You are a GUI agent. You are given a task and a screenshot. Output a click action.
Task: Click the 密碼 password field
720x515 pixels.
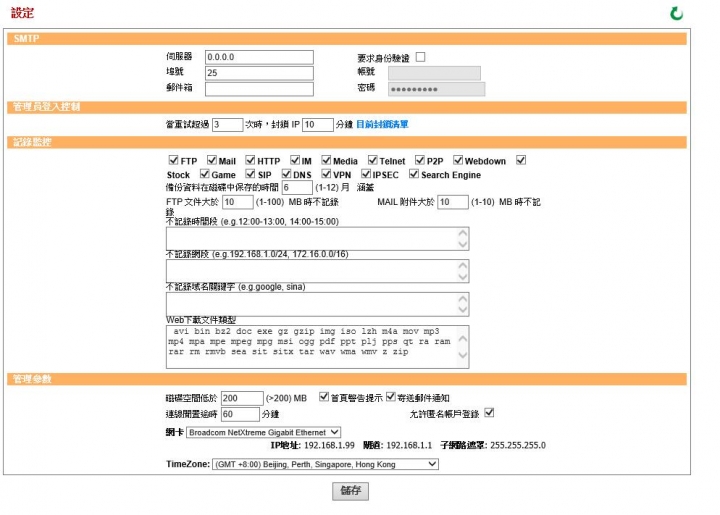[436, 89]
